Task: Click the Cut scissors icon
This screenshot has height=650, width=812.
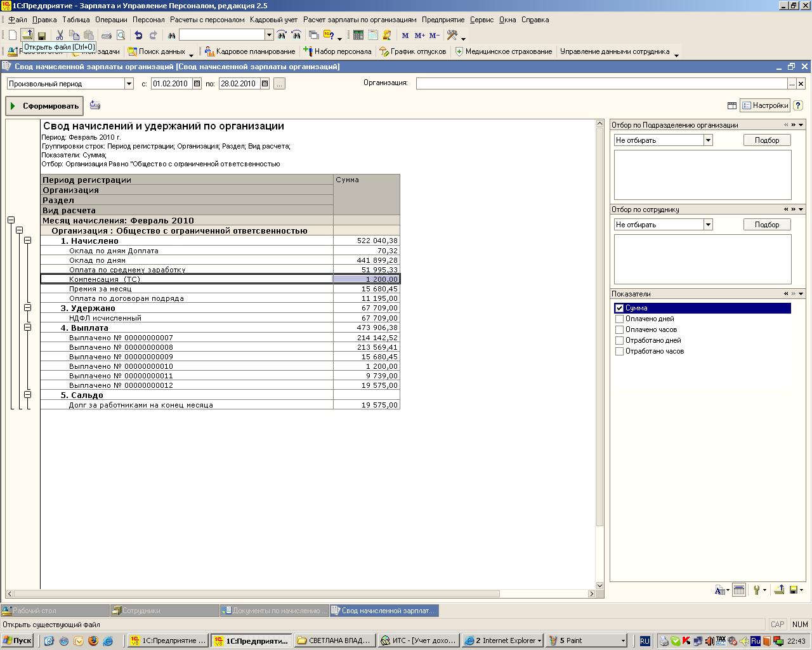Action: coord(60,36)
